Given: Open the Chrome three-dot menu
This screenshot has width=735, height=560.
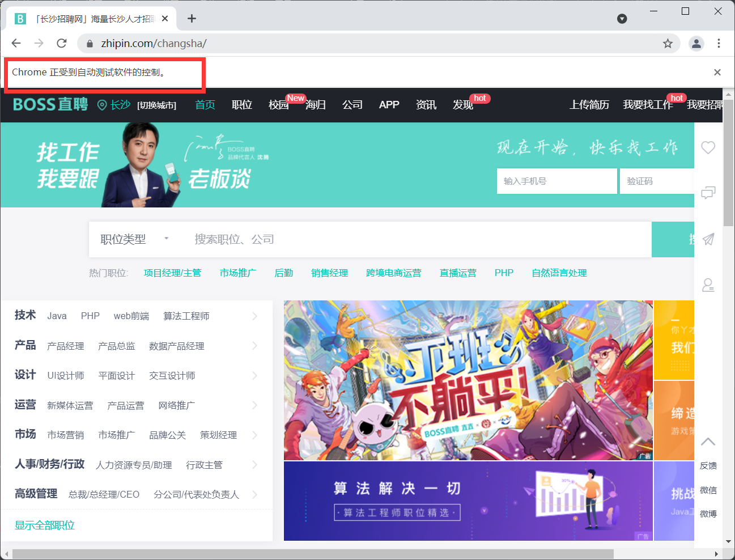Looking at the screenshot, I should 719,43.
